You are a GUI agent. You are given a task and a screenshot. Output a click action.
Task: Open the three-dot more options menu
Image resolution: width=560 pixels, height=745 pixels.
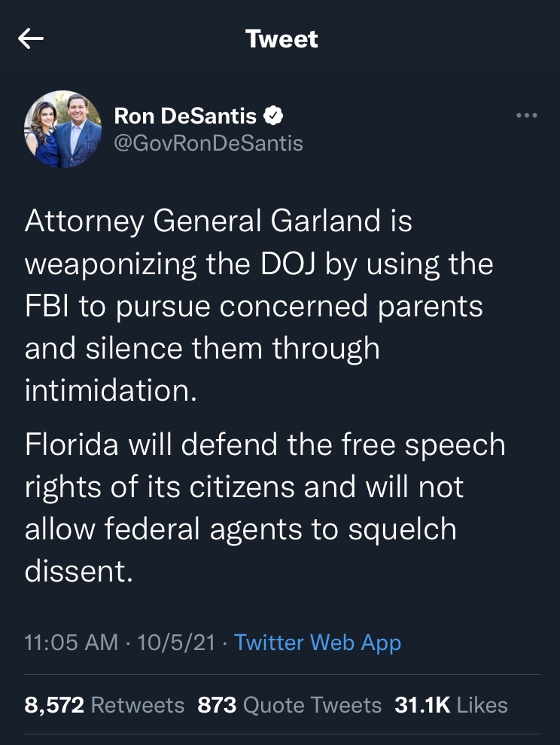(526, 115)
